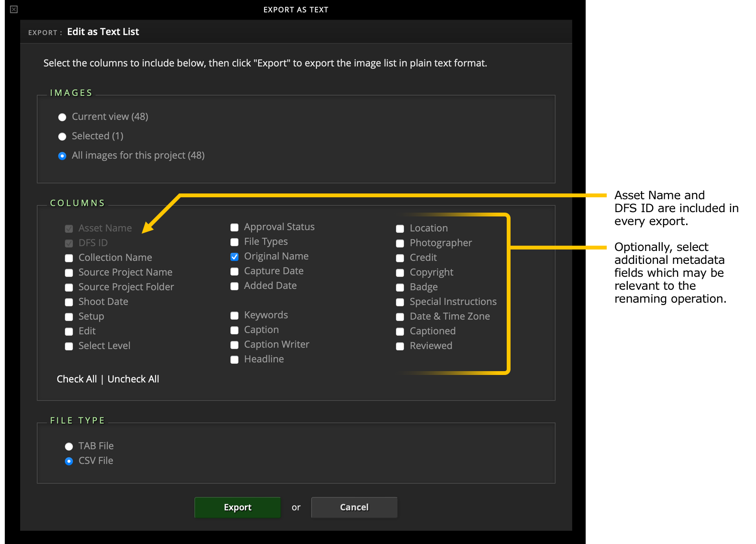Image resolution: width=756 pixels, height=544 pixels.
Task: Tick the Special Instructions checkbox
Action: coord(400,302)
